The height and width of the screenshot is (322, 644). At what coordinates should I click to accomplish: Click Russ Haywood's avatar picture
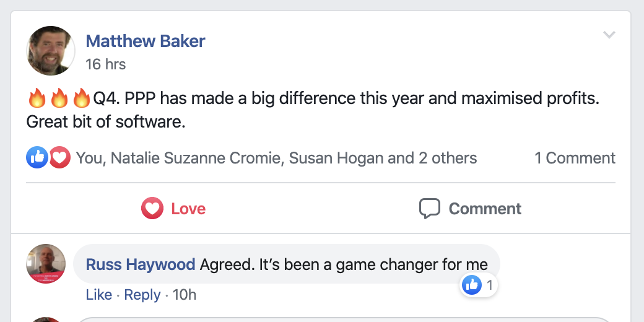(x=46, y=264)
